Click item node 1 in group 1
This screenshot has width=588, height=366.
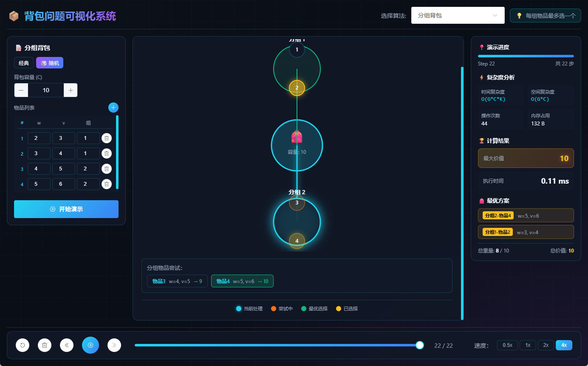click(297, 50)
